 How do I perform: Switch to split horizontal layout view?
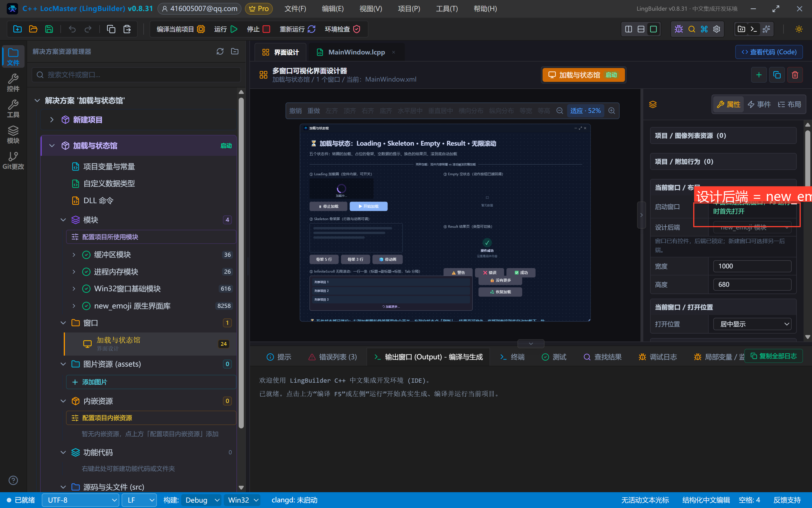pos(641,29)
